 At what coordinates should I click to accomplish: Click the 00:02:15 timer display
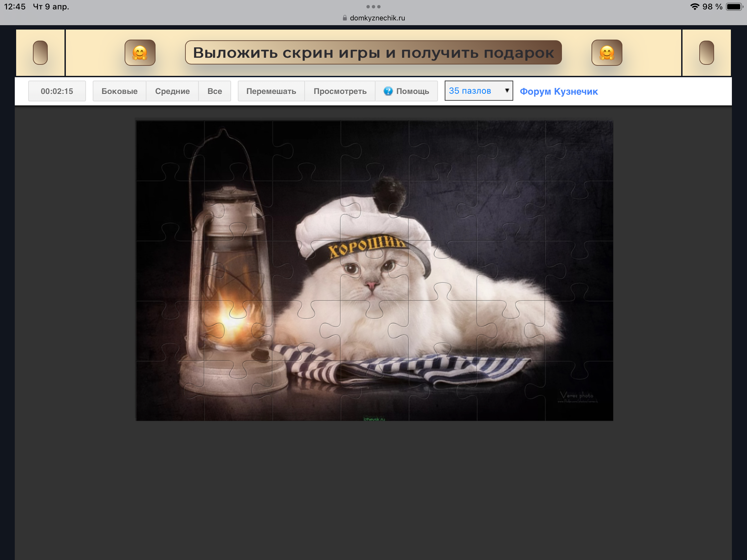coord(57,91)
